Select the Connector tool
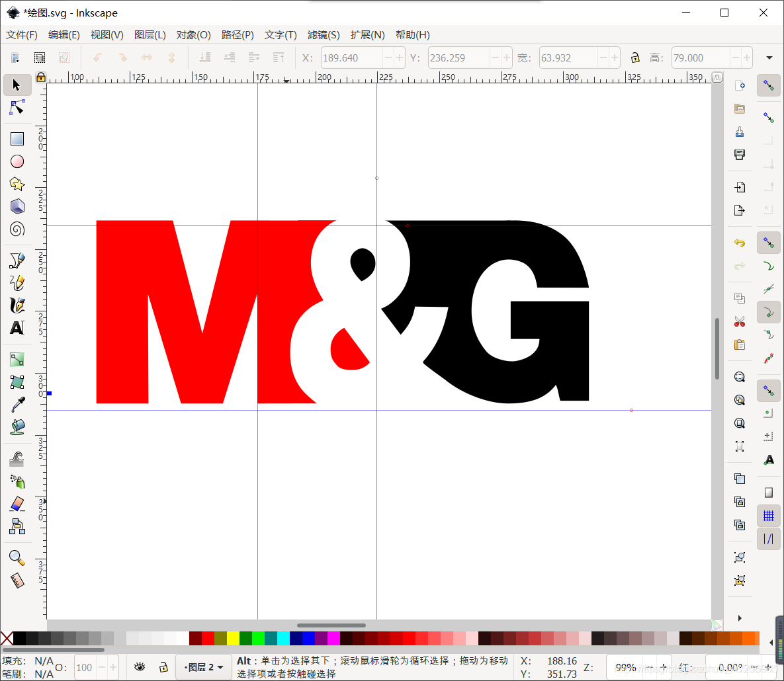 17,526
